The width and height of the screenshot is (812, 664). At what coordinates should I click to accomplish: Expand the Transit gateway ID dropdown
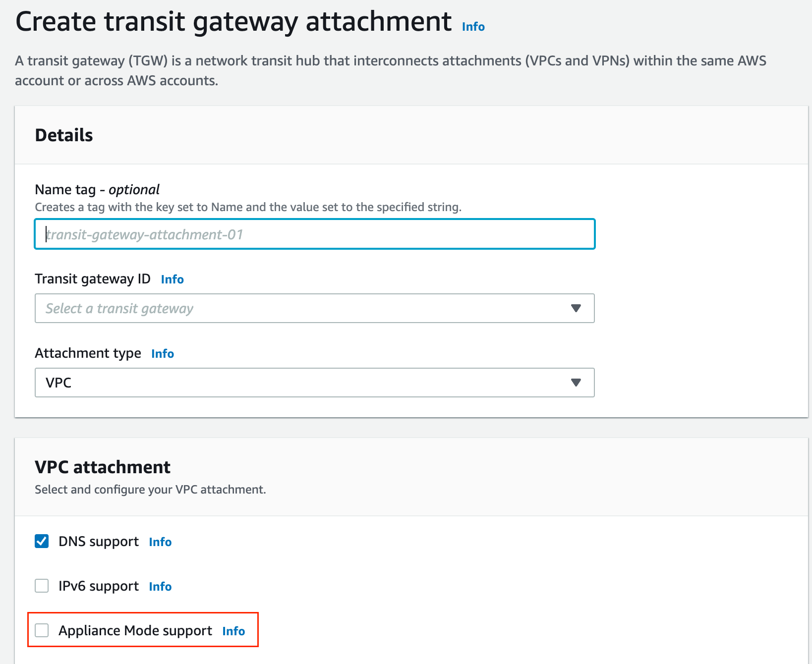pyautogui.click(x=576, y=308)
